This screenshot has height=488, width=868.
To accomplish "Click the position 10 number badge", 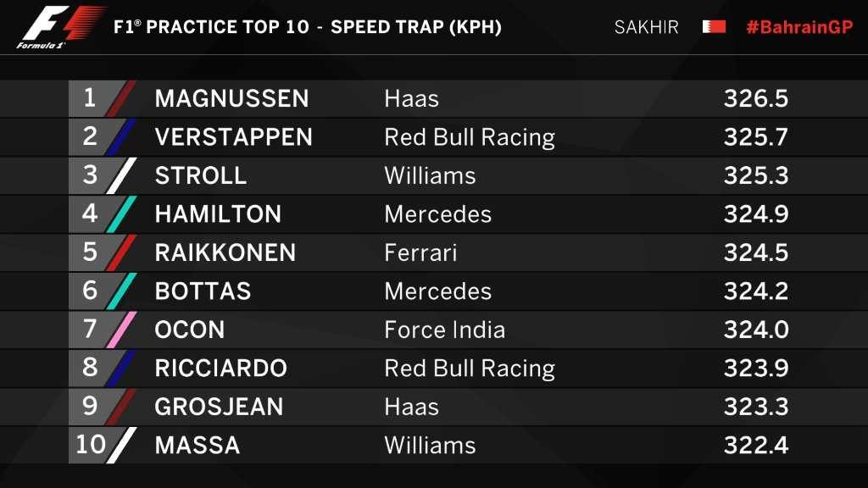I will pos(90,445).
